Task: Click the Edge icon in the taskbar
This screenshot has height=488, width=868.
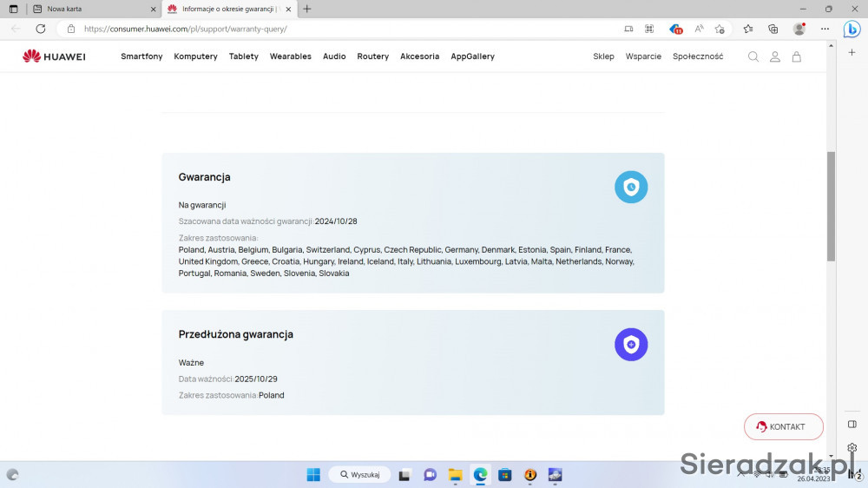Action: [x=480, y=475]
